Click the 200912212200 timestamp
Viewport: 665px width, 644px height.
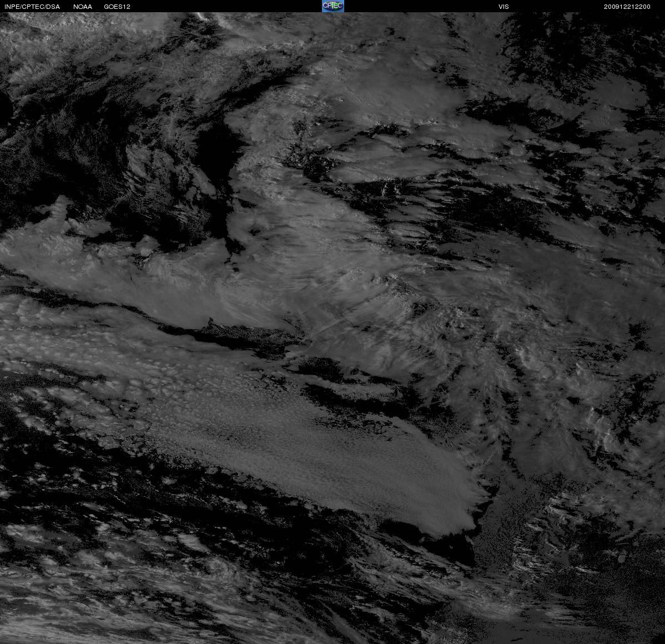point(627,7)
